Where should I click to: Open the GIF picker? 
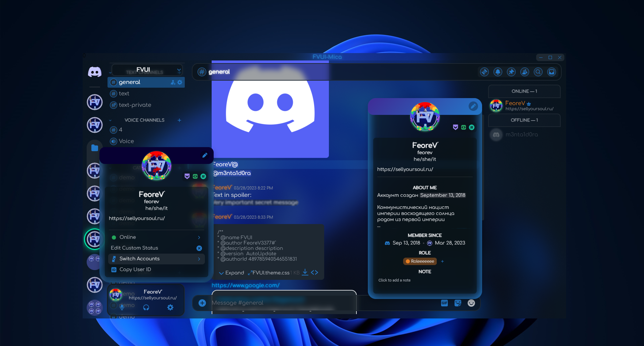[444, 303]
